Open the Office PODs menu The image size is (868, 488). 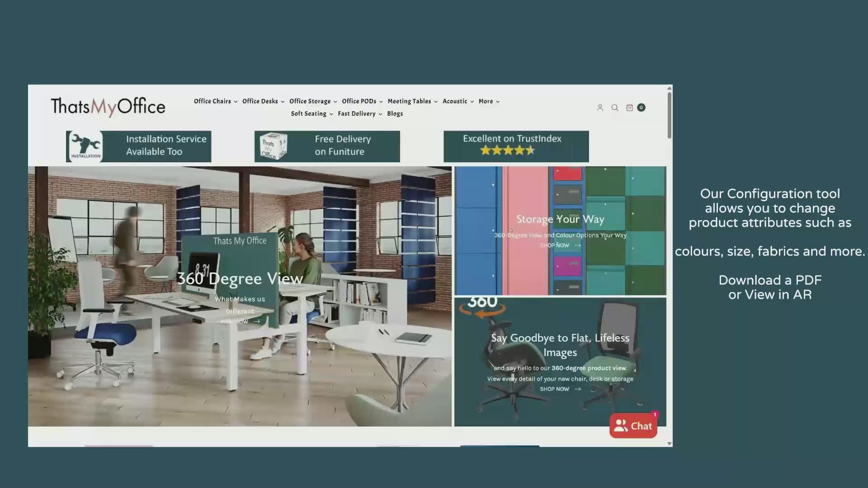(362, 101)
